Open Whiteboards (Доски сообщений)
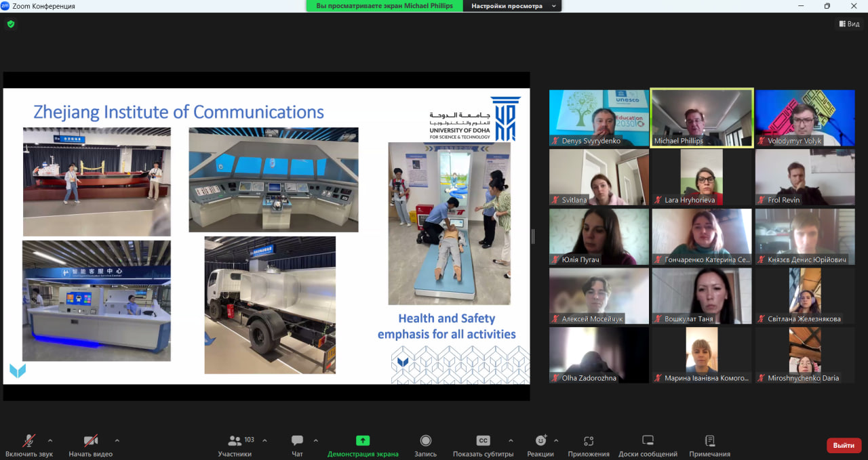Image resolution: width=868 pixels, height=460 pixels. coord(648,441)
